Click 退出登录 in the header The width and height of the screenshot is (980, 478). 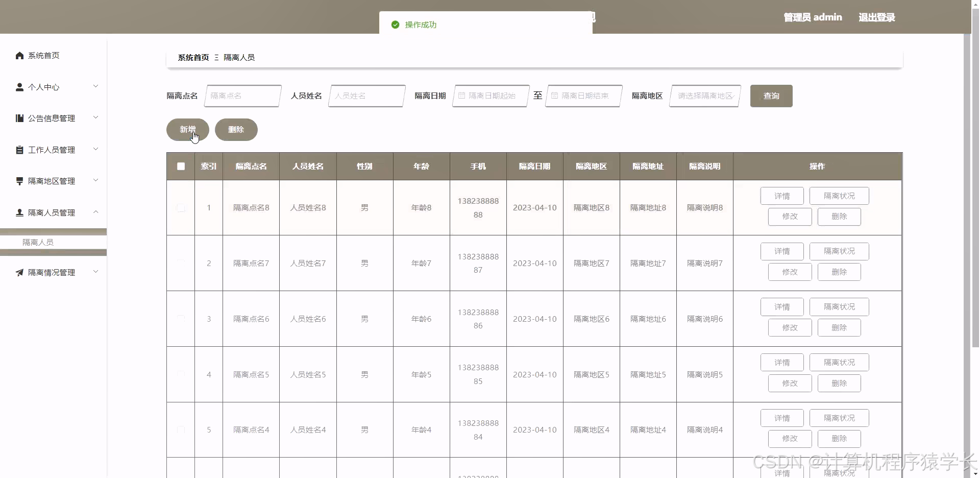click(x=877, y=17)
